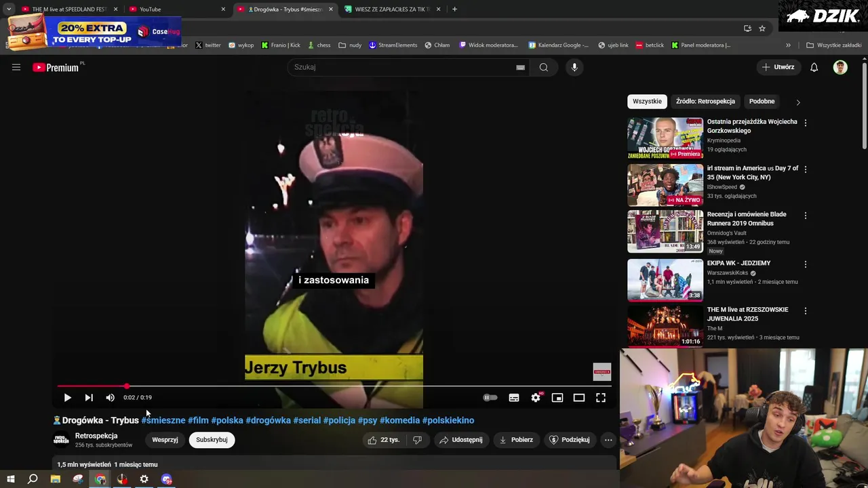Viewport: 868px width, 488px height.
Task: Select the Podobne filter chip
Action: (762, 102)
